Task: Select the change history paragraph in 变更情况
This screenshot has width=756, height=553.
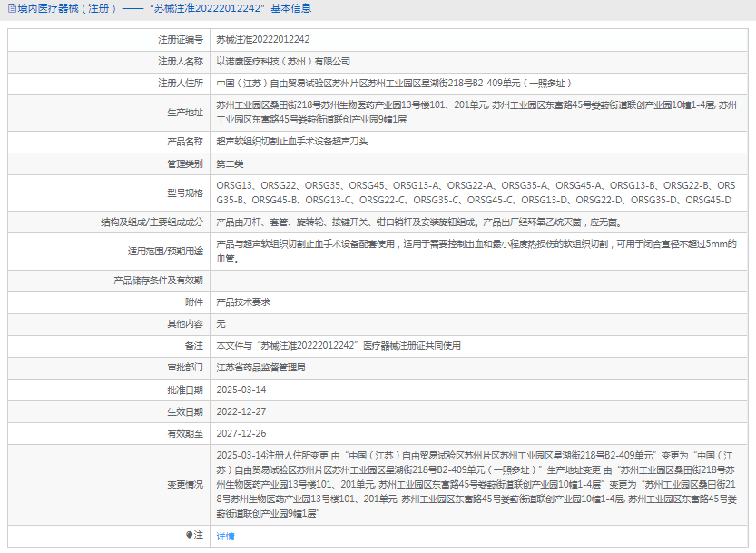Action: [x=476, y=485]
